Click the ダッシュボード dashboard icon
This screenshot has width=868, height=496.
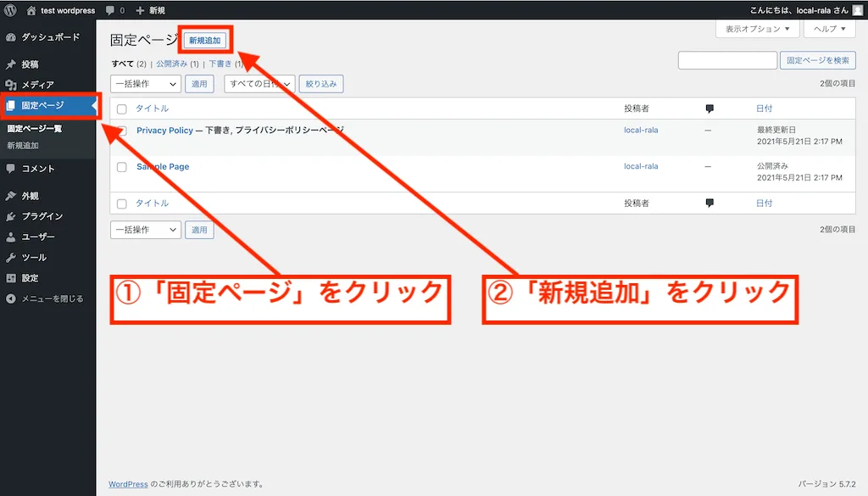click(x=10, y=37)
